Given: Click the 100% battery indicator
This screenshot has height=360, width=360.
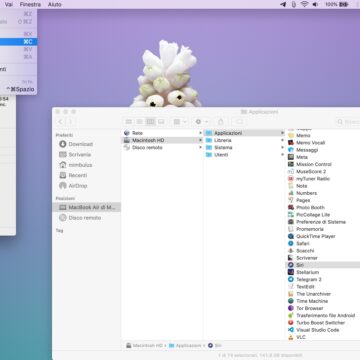Looking at the screenshot, I should point(337,4).
